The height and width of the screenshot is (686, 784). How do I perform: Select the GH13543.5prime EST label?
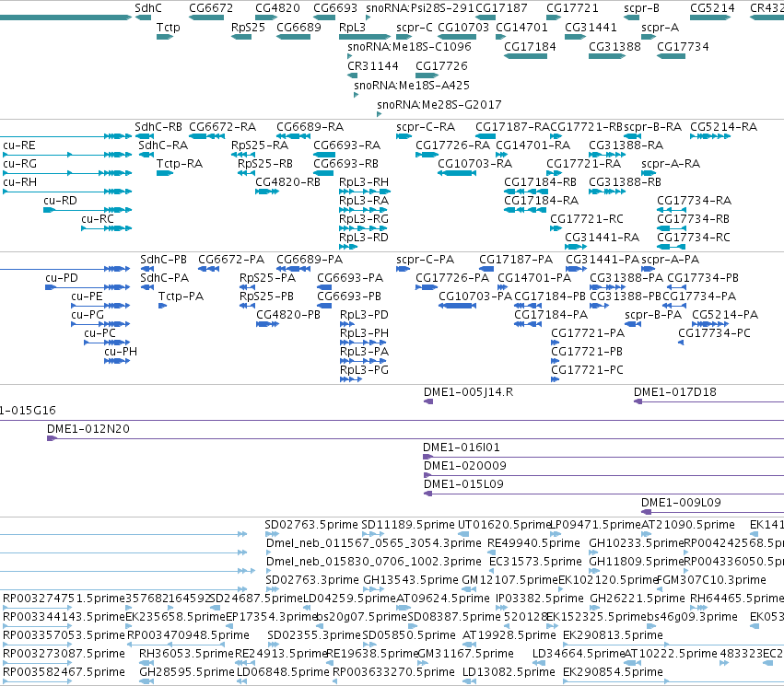[x=411, y=580]
